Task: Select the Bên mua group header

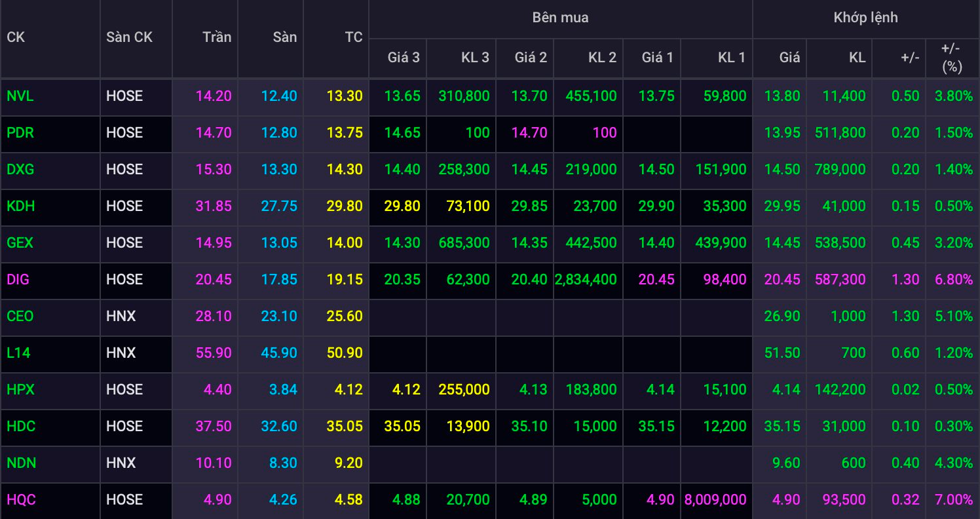Action: pyautogui.click(x=561, y=18)
